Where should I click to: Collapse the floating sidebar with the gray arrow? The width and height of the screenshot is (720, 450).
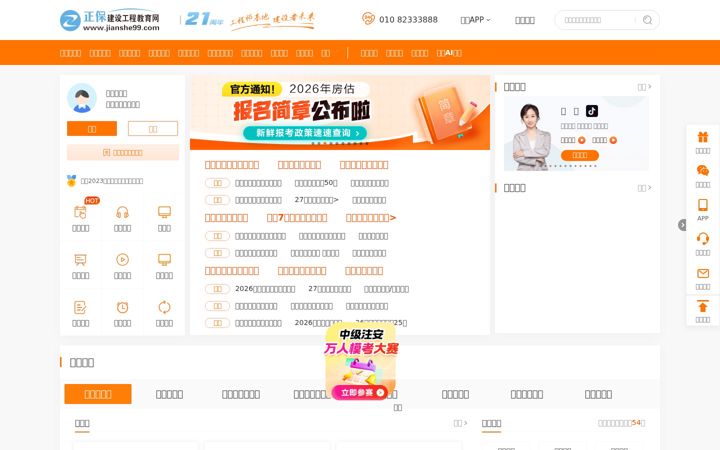(x=682, y=225)
